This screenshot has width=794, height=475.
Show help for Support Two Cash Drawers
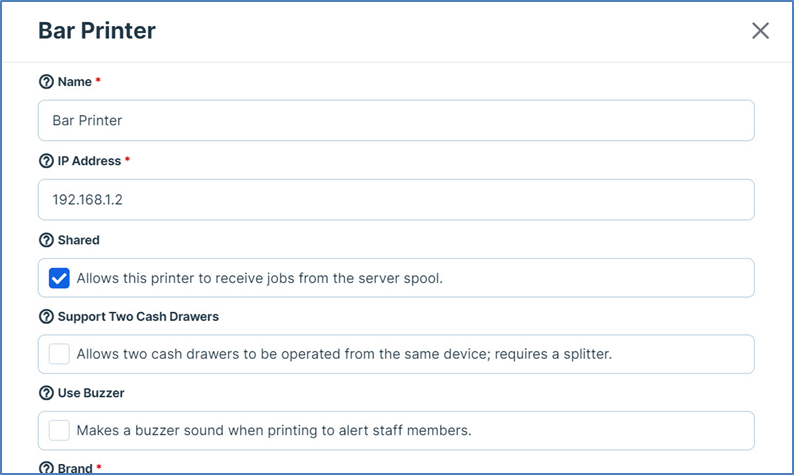pyautogui.click(x=46, y=316)
